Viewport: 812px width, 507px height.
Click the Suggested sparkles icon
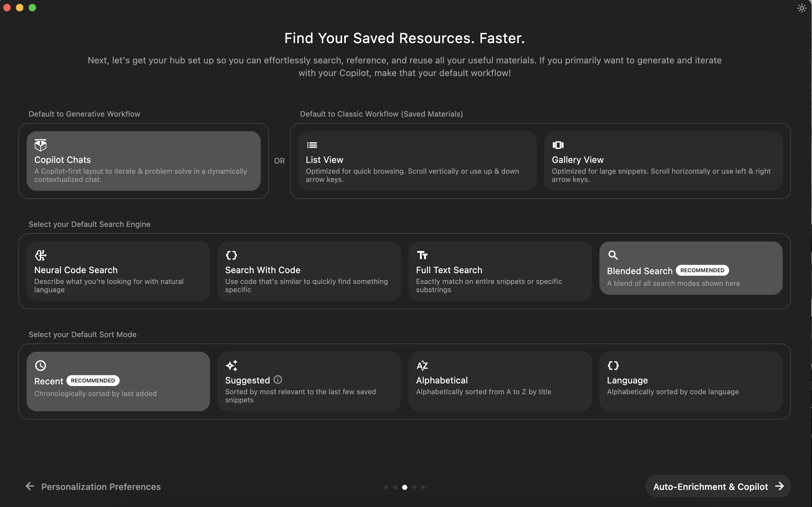[231, 365]
